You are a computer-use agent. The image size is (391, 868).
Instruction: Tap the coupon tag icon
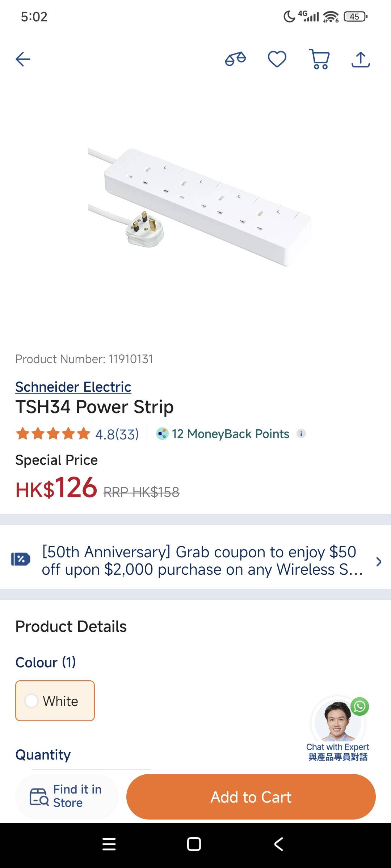click(21, 559)
